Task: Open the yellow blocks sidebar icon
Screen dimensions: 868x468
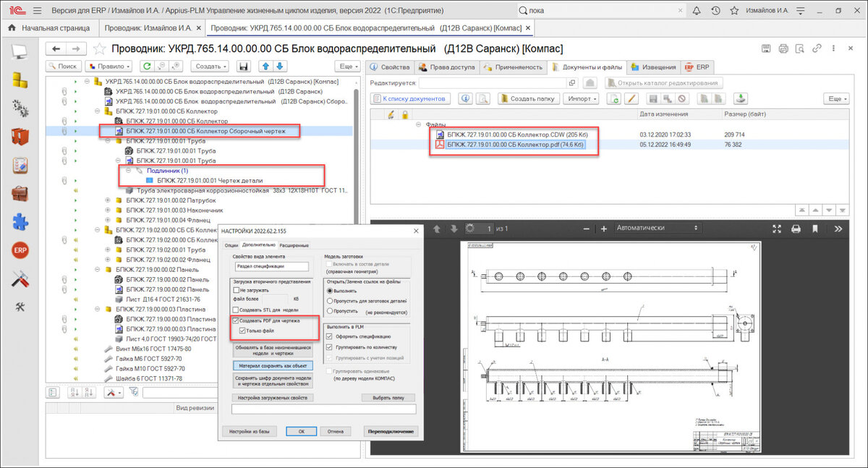Action: coord(20,80)
